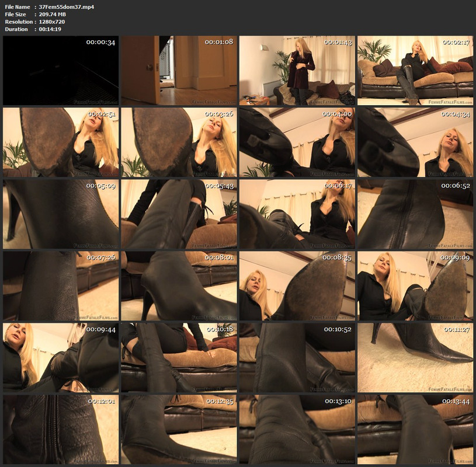Select the thumbnail timestamped 00:01:43

tap(297, 71)
